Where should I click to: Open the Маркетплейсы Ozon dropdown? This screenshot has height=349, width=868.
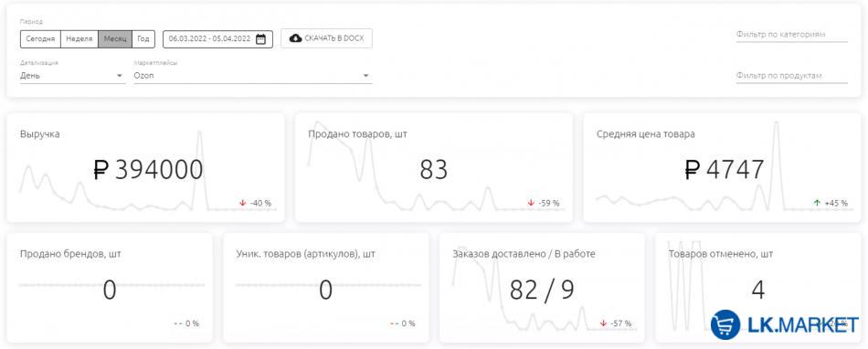pos(253,76)
